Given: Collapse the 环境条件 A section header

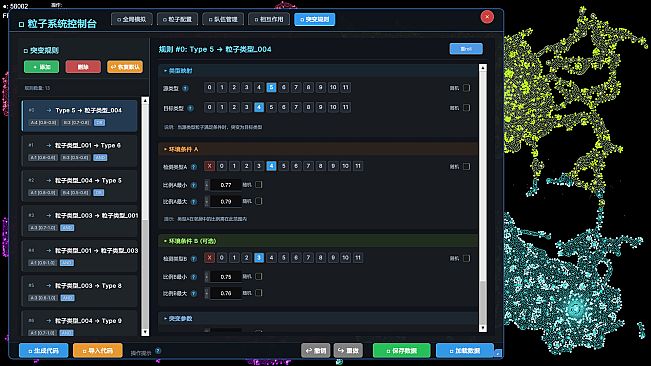Looking at the screenshot, I should (318, 149).
